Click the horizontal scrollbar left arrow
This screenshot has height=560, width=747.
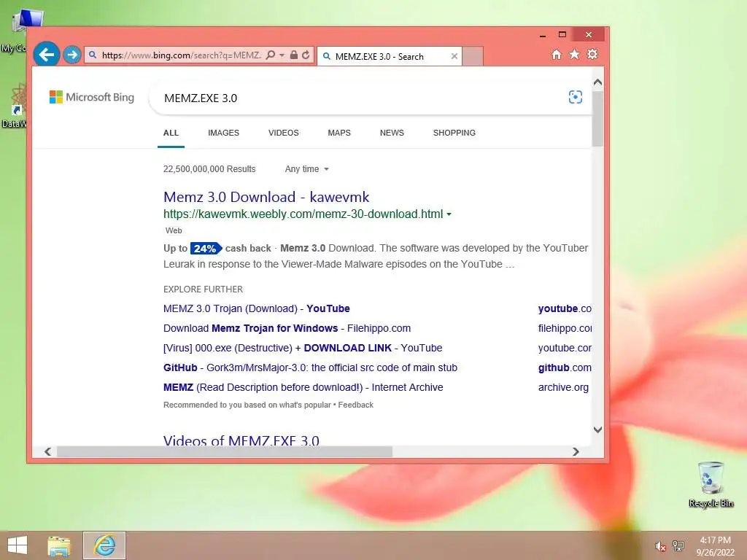coord(47,451)
